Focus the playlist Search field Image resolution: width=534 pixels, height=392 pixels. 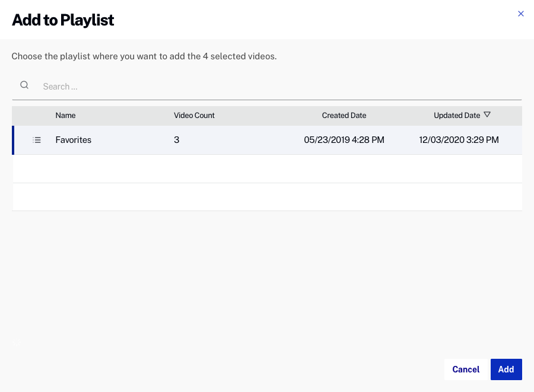pyautogui.click(x=279, y=87)
